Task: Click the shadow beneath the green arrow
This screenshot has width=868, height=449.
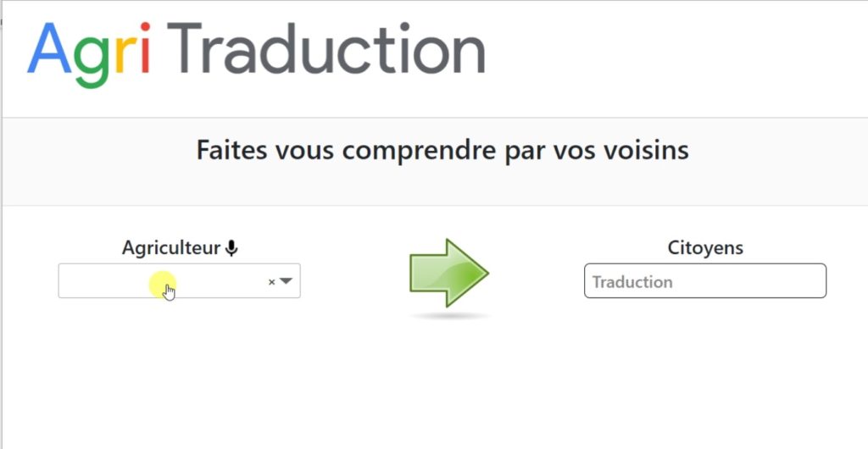Action: pyautogui.click(x=449, y=316)
